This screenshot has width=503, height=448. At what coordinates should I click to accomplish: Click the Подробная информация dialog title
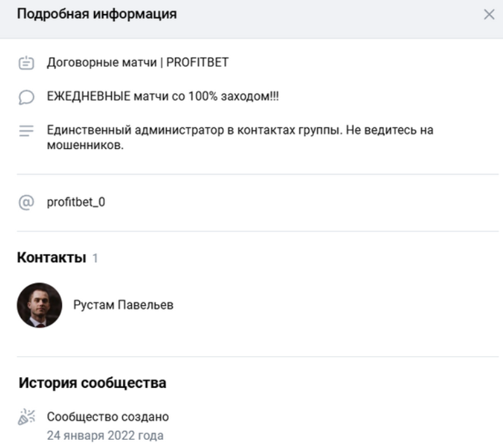pos(96,15)
